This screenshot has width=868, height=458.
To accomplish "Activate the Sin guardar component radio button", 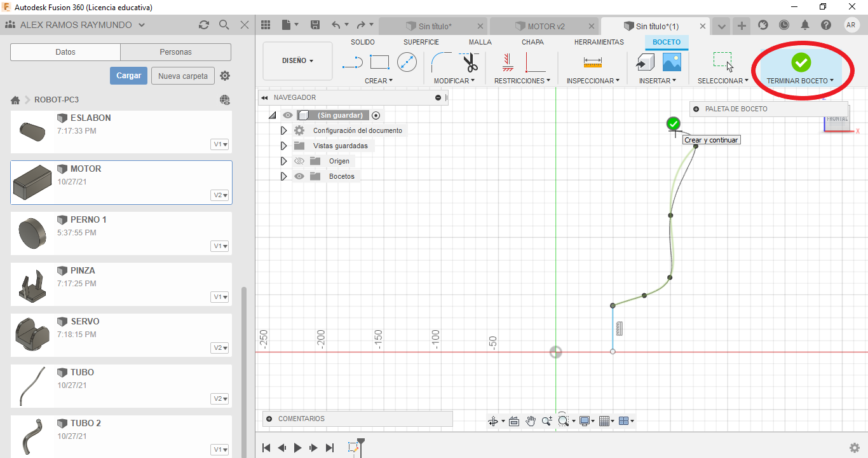I will point(376,115).
